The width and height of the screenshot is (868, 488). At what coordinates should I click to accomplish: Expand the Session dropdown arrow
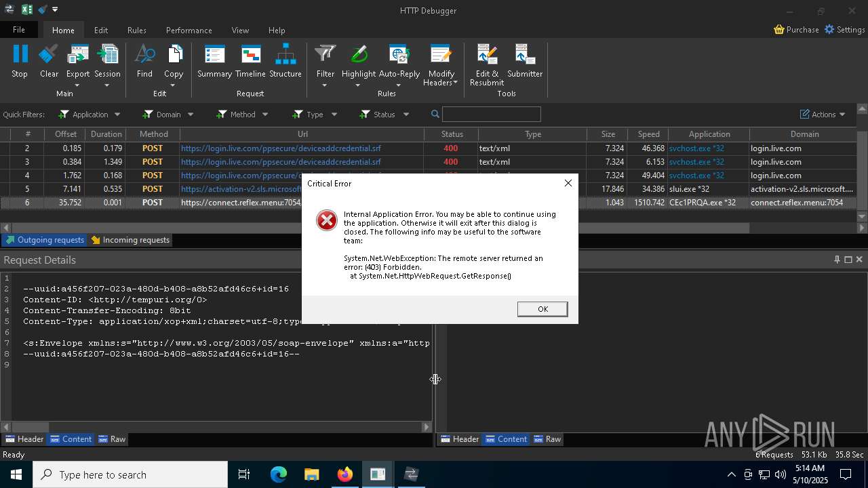[x=107, y=85]
